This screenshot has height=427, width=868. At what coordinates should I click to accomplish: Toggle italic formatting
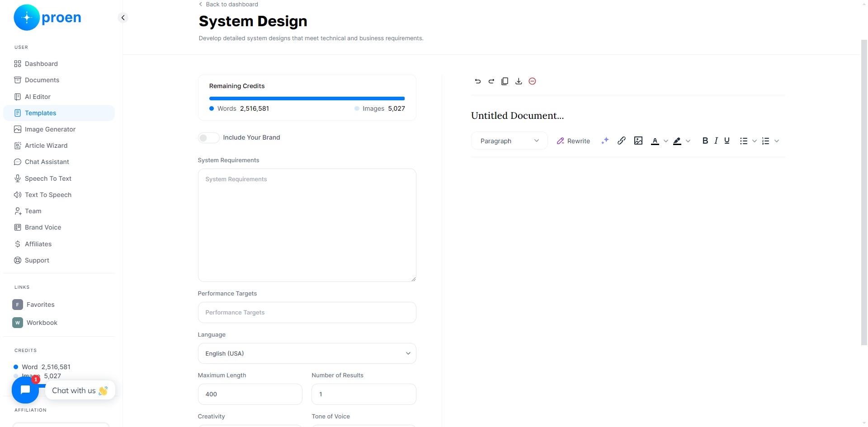(x=716, y=141)
